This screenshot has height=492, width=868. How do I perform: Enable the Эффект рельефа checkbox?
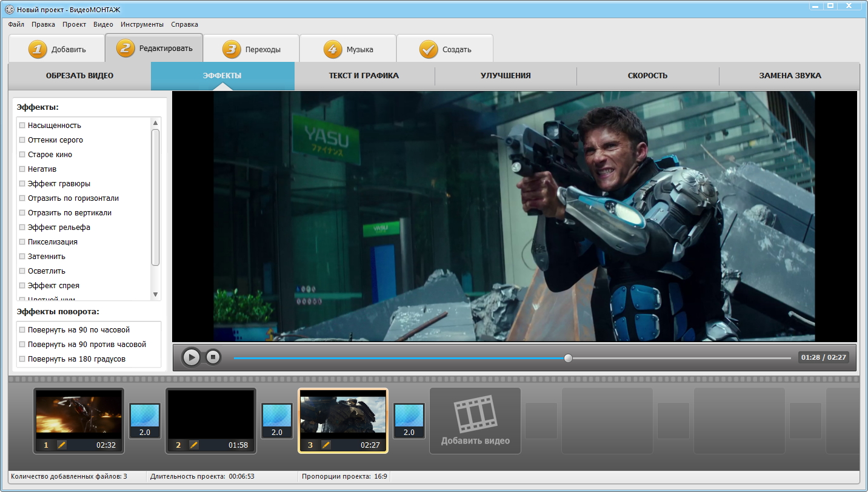22,227
